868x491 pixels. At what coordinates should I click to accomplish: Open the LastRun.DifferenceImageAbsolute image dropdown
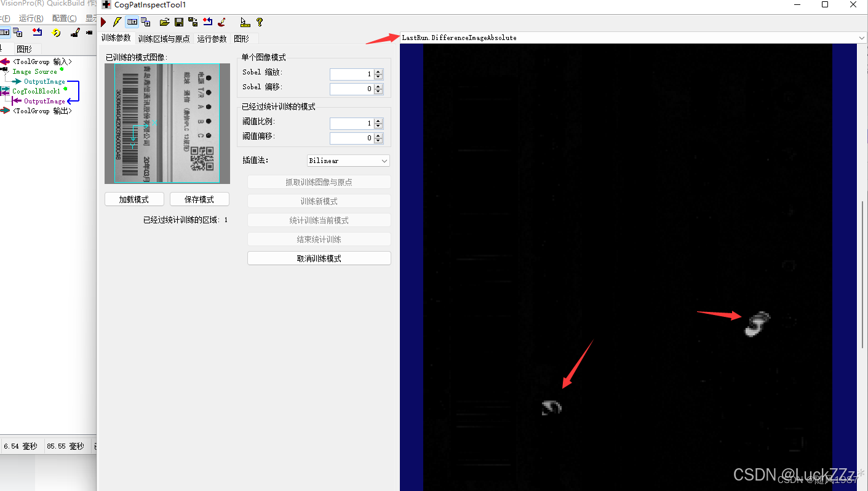pyautogui.click(x=634, y=38)
